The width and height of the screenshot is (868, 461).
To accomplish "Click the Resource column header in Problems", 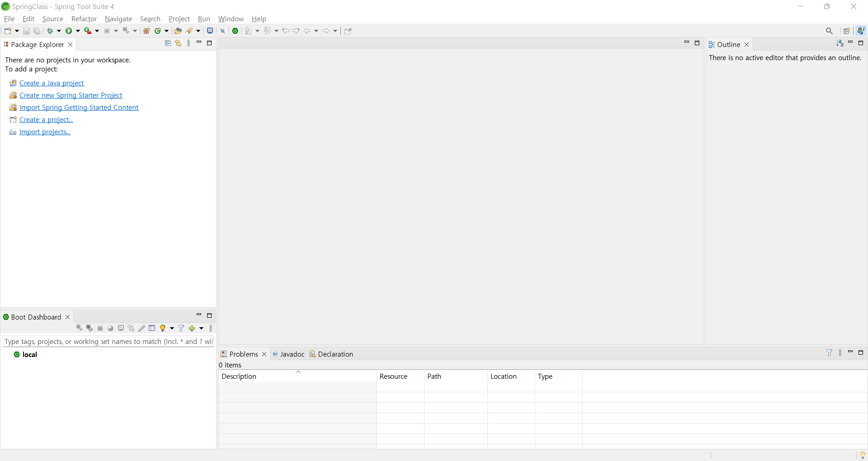I will [400, 376].
